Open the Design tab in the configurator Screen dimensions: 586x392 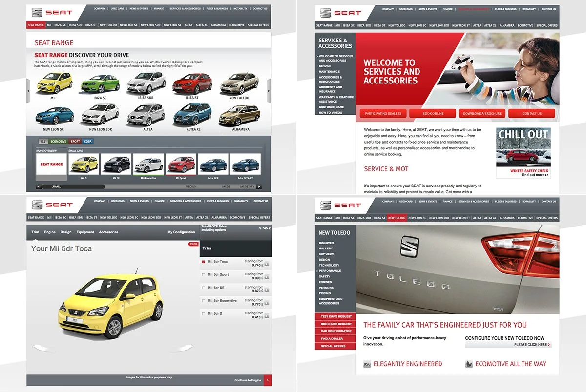click(x=66, y=232)
